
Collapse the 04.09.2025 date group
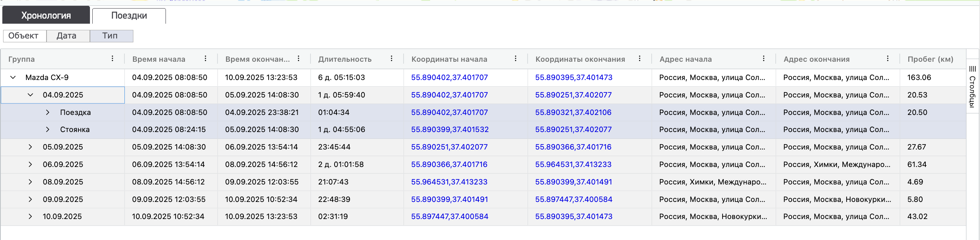(30, 95)
